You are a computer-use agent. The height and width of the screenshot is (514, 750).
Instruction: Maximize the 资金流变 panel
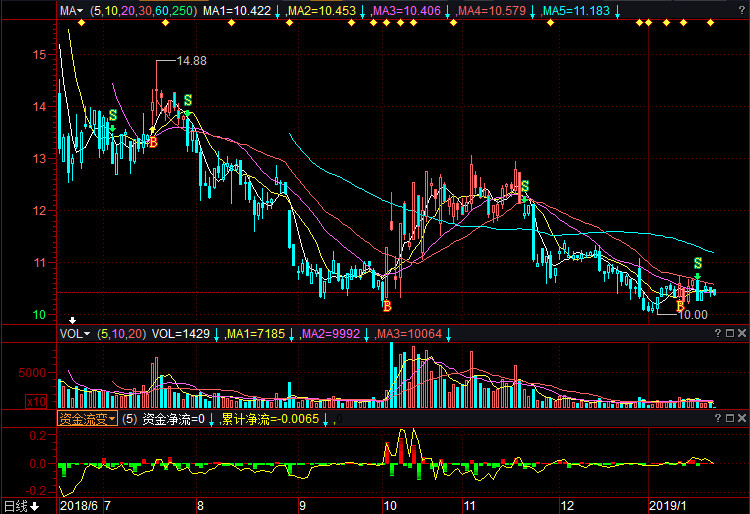[x=730, y=418]
